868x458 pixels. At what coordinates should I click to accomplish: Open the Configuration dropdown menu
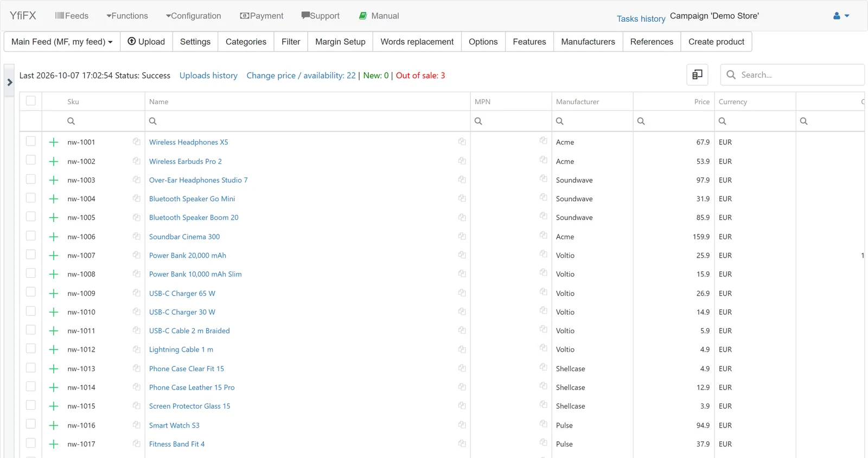point(194,16)
